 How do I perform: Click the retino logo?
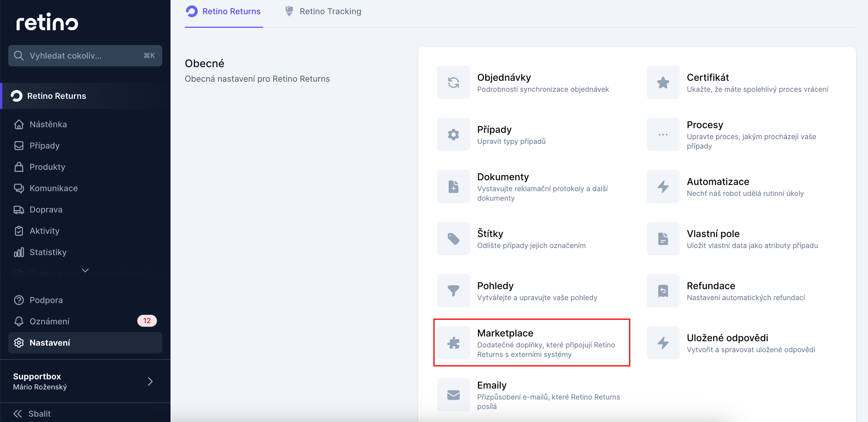[47, 22]
